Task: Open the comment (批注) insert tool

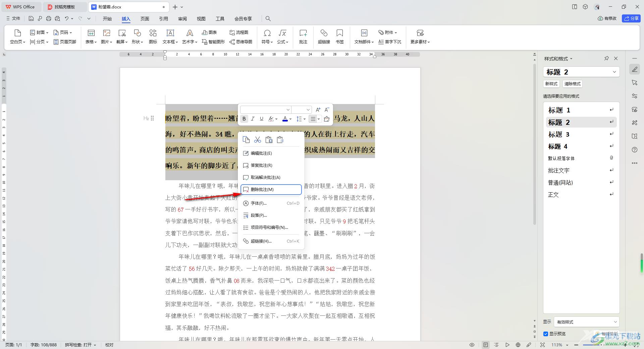Action: click(x=303, y=37)
